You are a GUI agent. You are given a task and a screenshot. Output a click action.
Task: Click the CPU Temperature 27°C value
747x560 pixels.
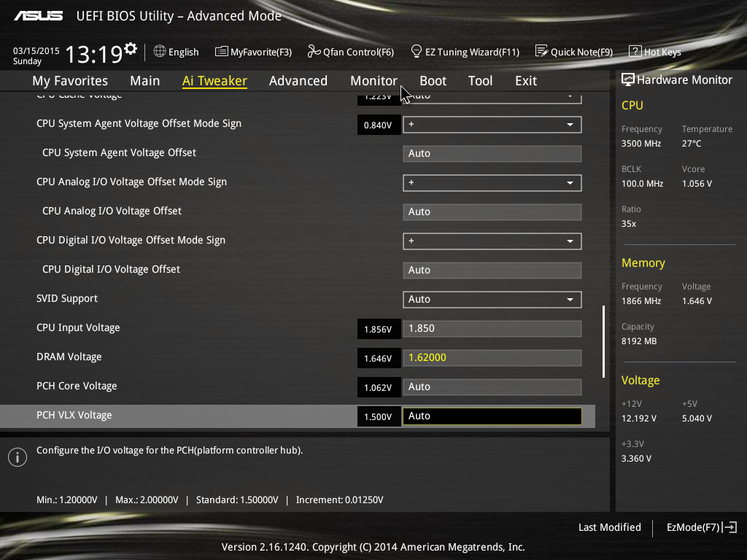[x=692, y=144]
